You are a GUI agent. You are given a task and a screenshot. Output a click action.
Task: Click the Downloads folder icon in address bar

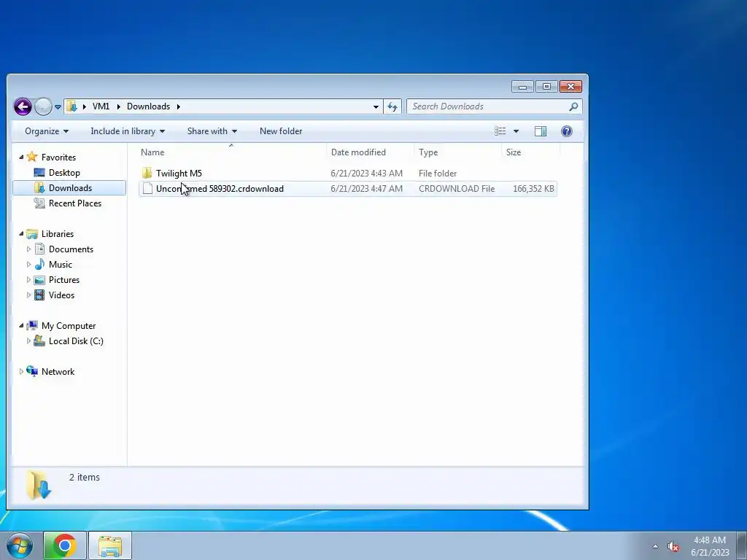[71, 106]
